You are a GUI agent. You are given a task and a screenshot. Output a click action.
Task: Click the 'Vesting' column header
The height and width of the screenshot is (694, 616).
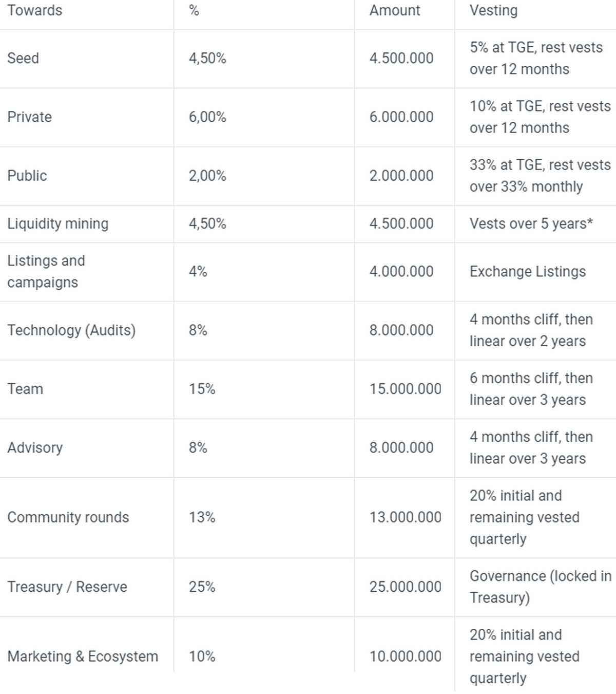(x=493, y=10)
